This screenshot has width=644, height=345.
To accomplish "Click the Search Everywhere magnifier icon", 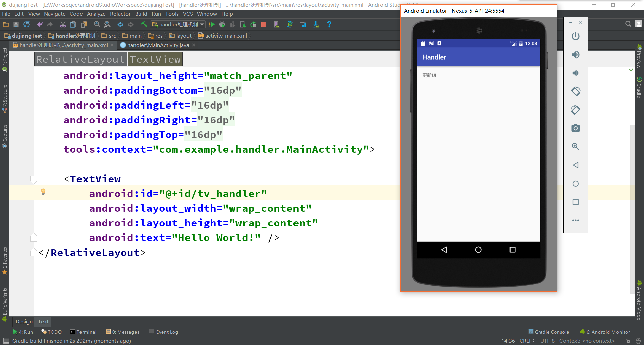I will click(x=628, y=24).
